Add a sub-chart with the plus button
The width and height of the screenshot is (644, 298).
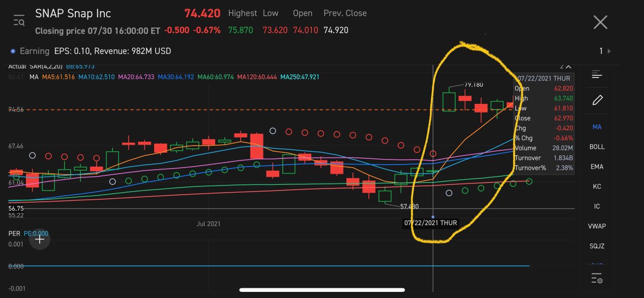[x=39, y=239]
